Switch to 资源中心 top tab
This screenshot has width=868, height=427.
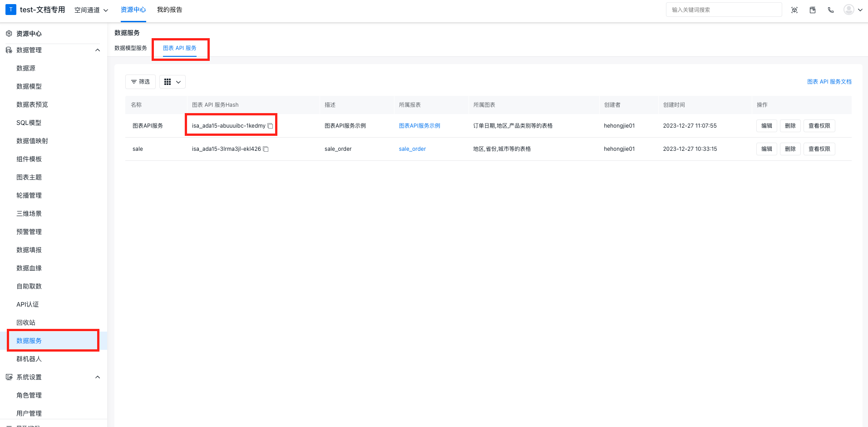pyautogui.click(x=133, y=10)
